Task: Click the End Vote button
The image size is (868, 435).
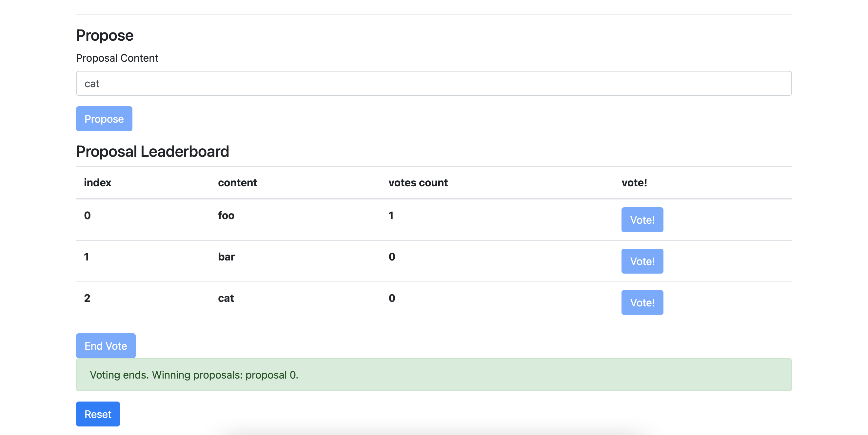Action: 106,345
